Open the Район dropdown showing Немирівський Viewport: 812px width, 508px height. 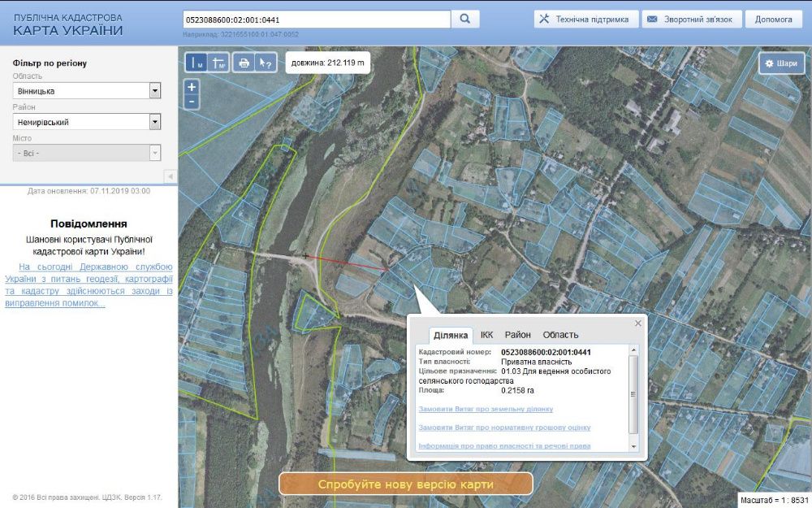87,122
